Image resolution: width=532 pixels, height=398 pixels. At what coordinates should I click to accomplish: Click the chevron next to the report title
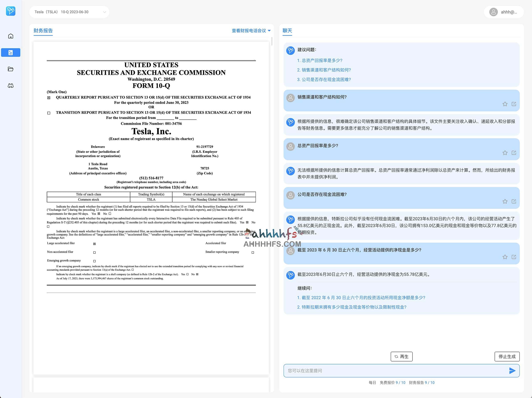(104, 12)
